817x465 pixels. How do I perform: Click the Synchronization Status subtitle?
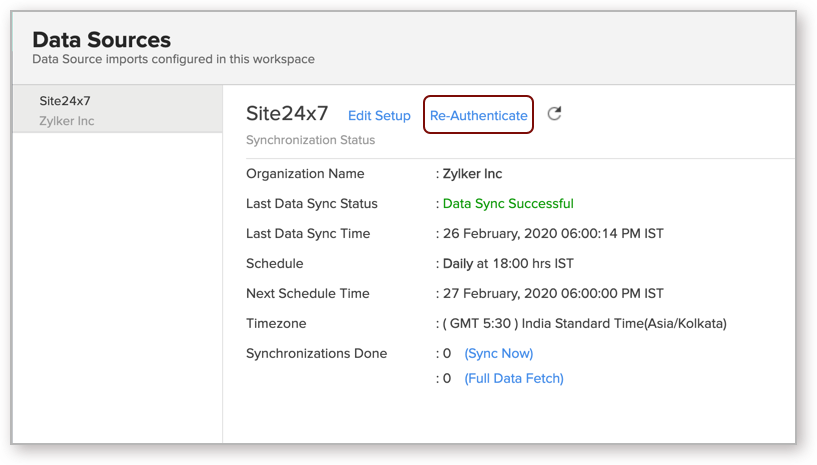[x=310, y=140]
